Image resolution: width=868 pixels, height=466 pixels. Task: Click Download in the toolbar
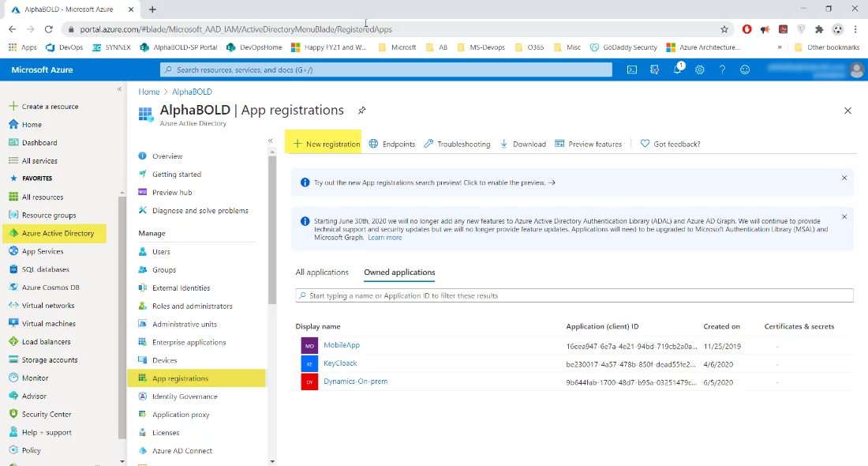(x=523, y=144)
